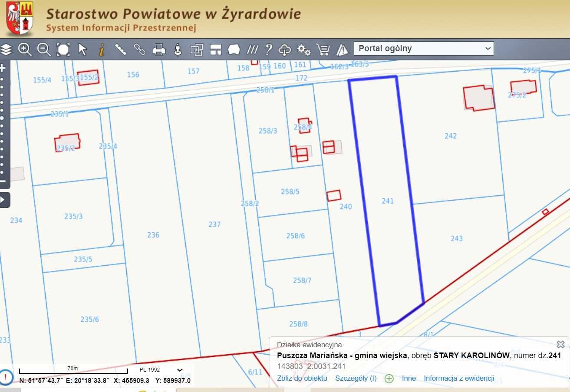
Task: Click the warning triangle report icon
Action: click(342, 49)
